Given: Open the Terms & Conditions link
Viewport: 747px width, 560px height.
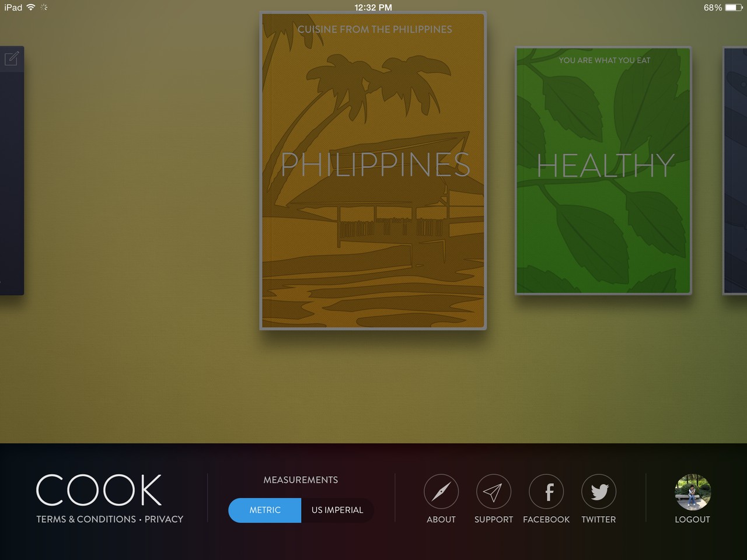Looking at the screenshot, I should click(x=86, y=519).
